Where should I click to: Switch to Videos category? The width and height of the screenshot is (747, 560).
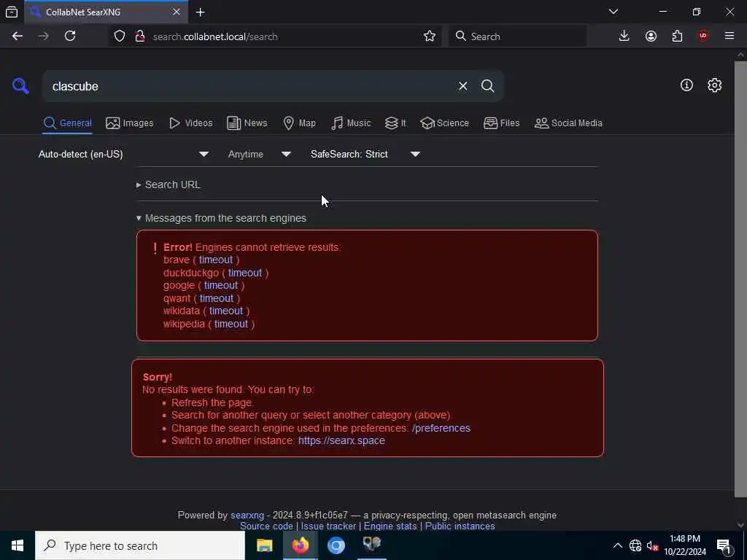coord(191,123)
